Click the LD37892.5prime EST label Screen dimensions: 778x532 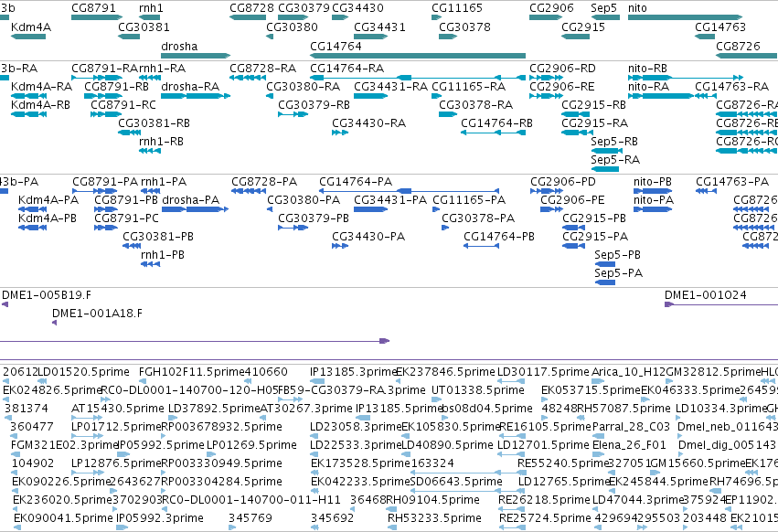point(214,409)
